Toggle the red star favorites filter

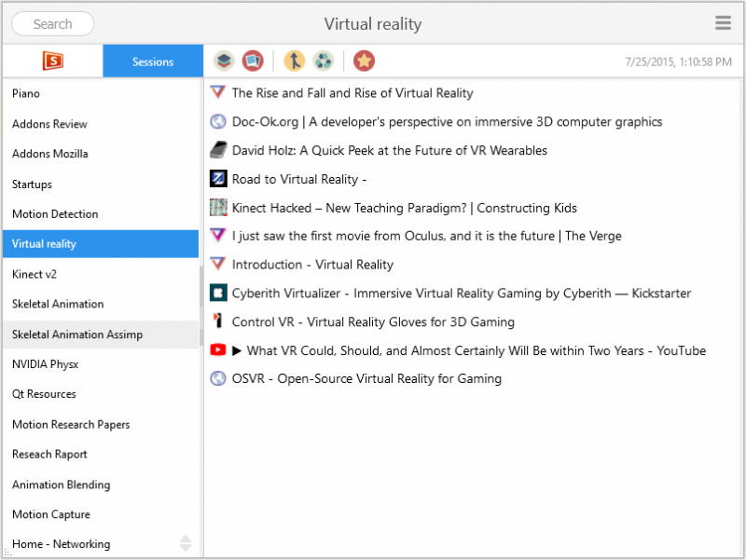tap(364, 59)
